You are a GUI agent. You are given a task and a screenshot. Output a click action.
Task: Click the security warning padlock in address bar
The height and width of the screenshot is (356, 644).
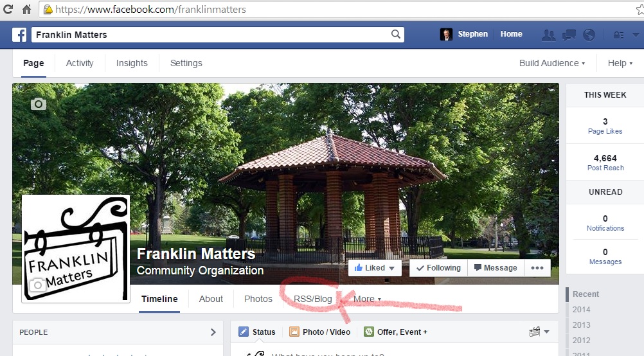coord(48,10)
